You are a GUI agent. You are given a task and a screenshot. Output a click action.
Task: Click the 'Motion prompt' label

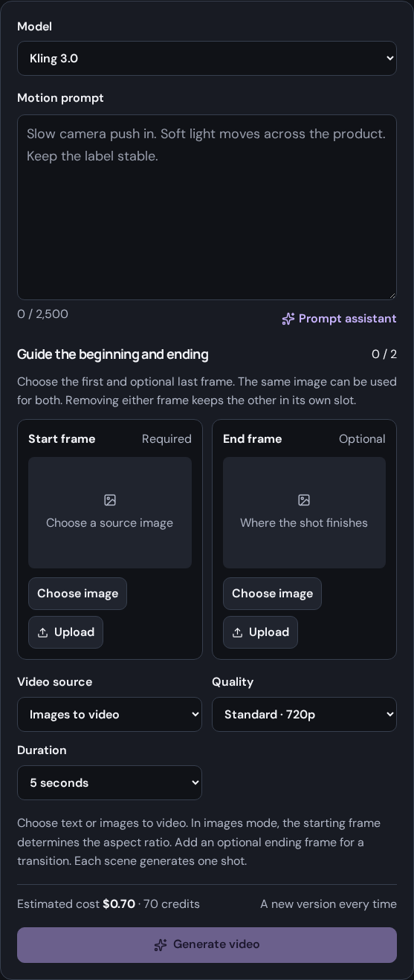click(x=60, y=98)
